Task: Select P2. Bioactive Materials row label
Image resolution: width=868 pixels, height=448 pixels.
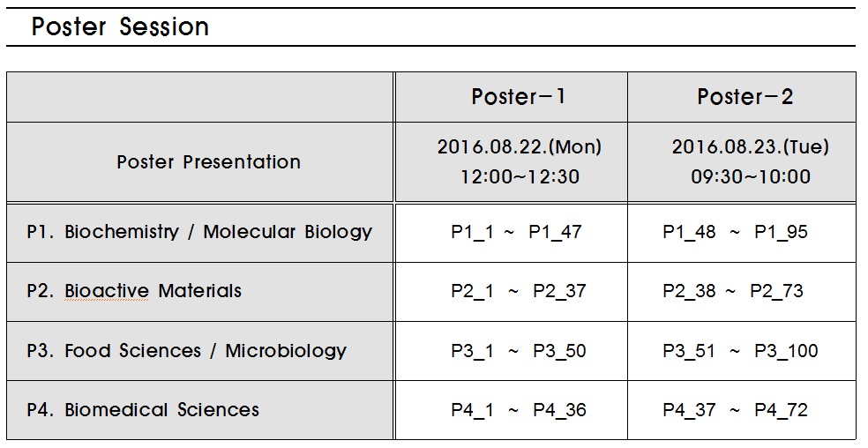Action: (x=134, y=291)
